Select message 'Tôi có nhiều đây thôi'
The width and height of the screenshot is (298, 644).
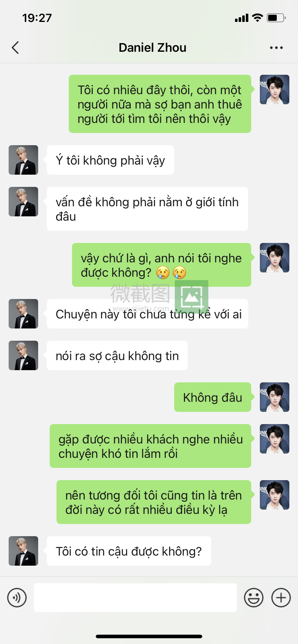tap(160, 104)
